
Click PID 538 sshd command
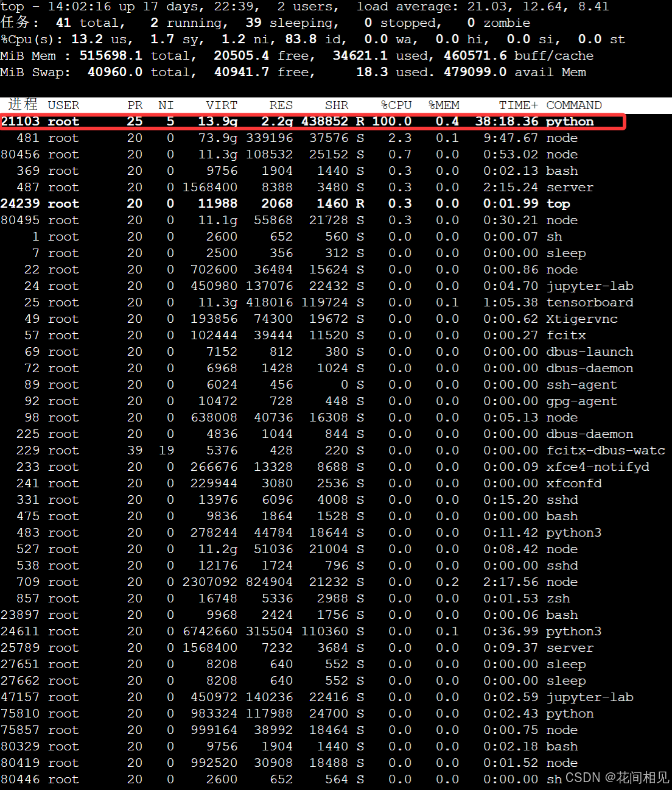point(562,565)
